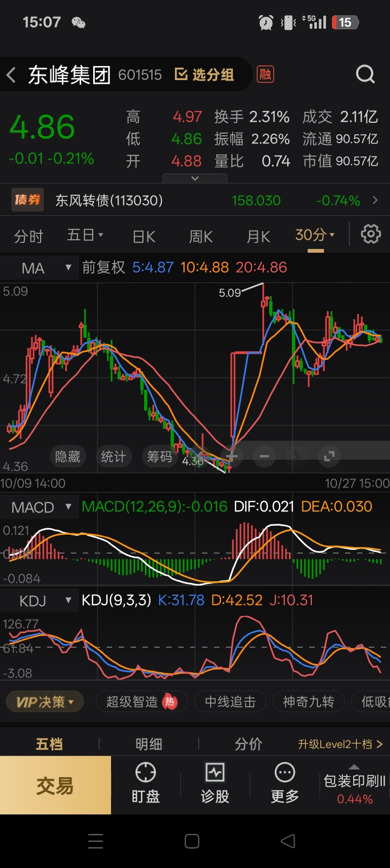
Task: Switch to 分价 tab
Action: (249, 744)
